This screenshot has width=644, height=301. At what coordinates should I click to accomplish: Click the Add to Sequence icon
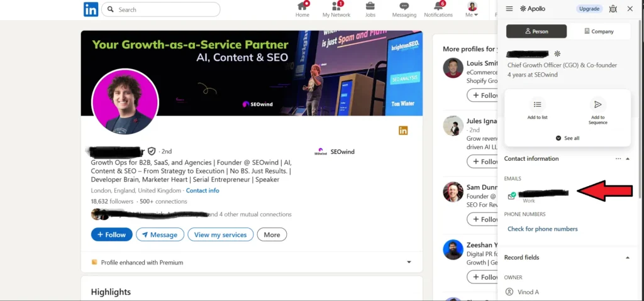[598, 104]
